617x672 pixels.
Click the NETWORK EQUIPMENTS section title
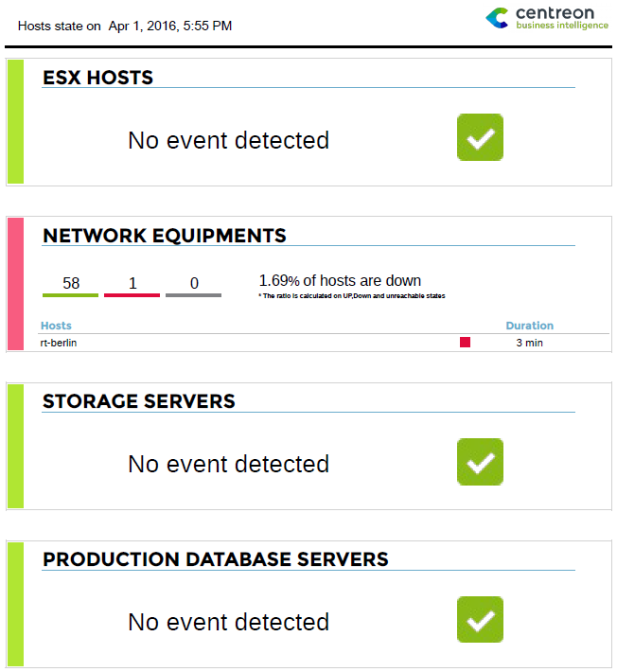[x=165, y=236]
